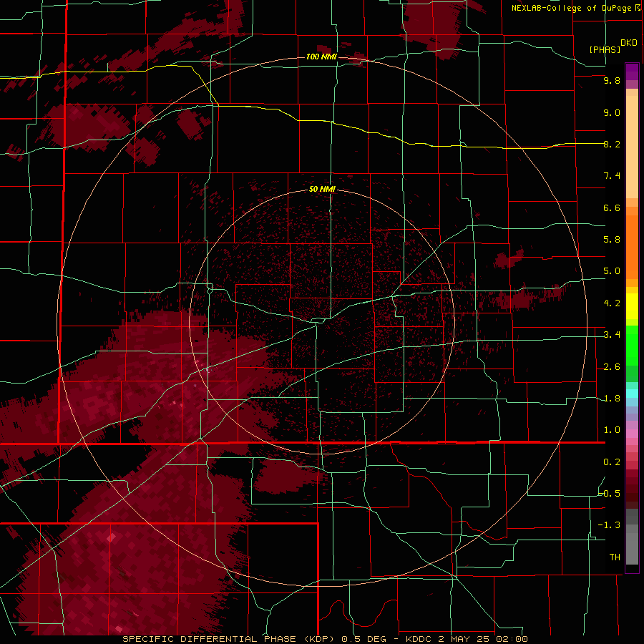644x644 pixels.
Task: Click the 6.6 color scale value
Action: [612, 208]
